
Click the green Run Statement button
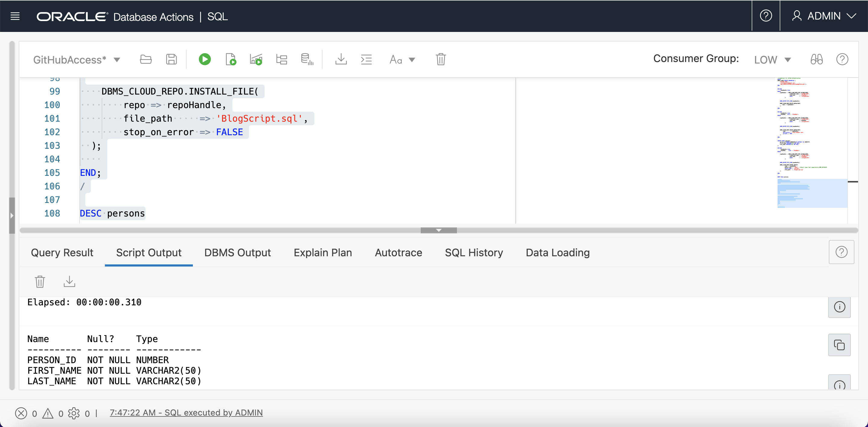205,59
